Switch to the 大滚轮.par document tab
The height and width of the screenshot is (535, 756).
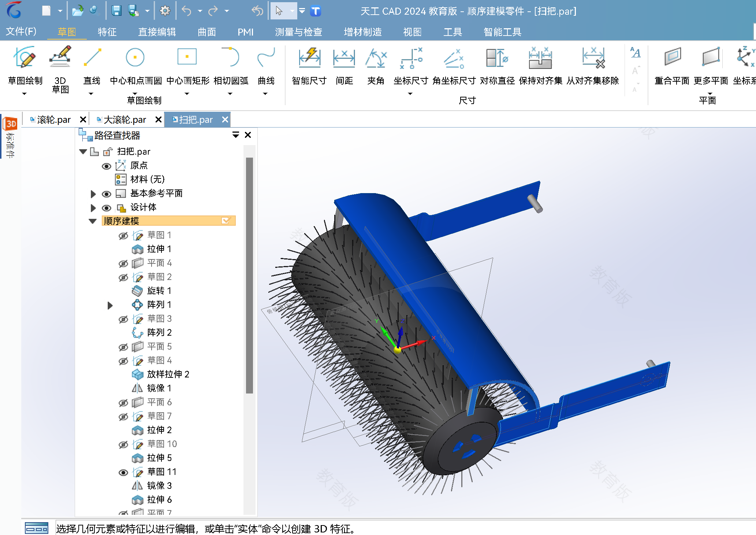[x=124, y=120]
